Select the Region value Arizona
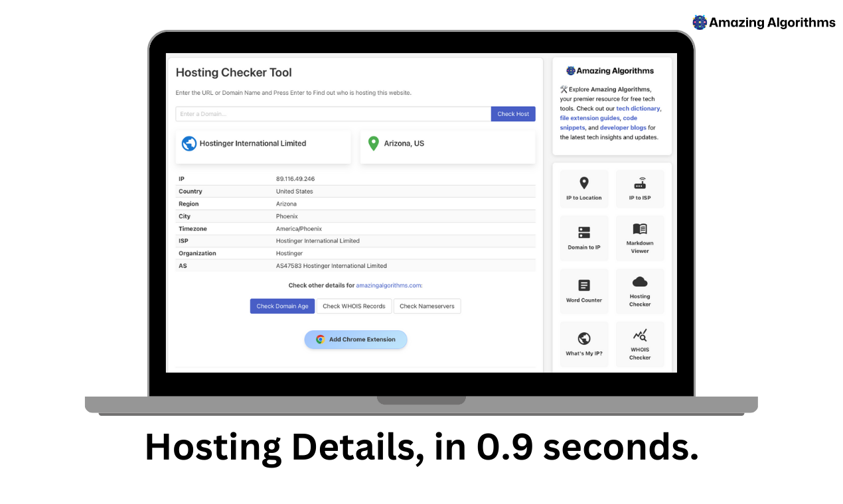 coord(287,204)
